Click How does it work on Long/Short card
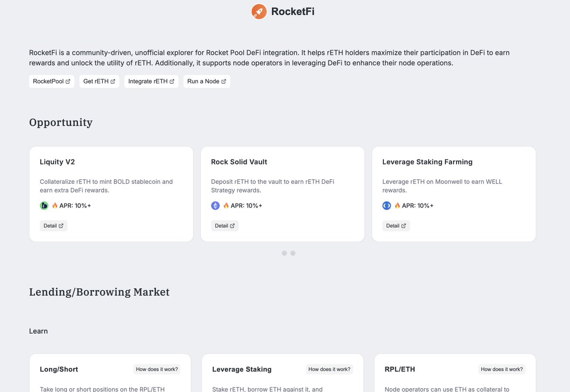570x392 pixels. coord(157,369)
